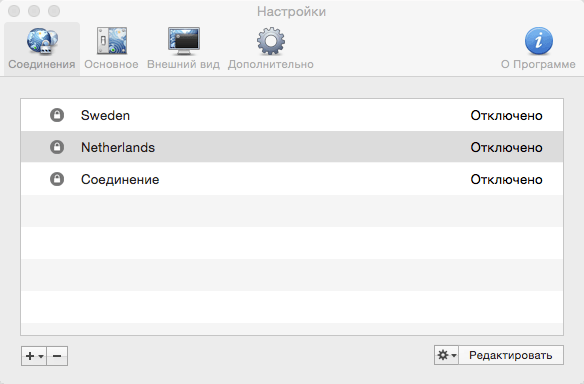584x384 pixels.
Task: Remove connection with the minus button
Action: [57, 356]
